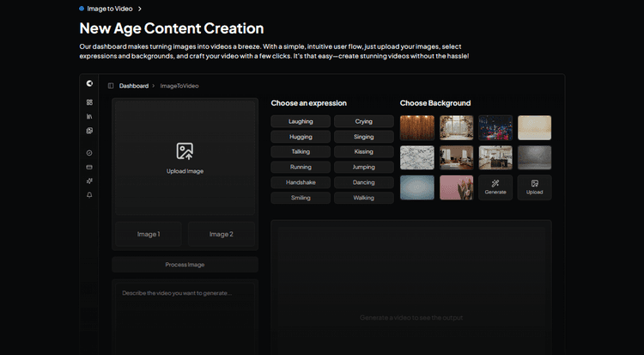Open the billing card sidebar icon

[x=89, y=167]
